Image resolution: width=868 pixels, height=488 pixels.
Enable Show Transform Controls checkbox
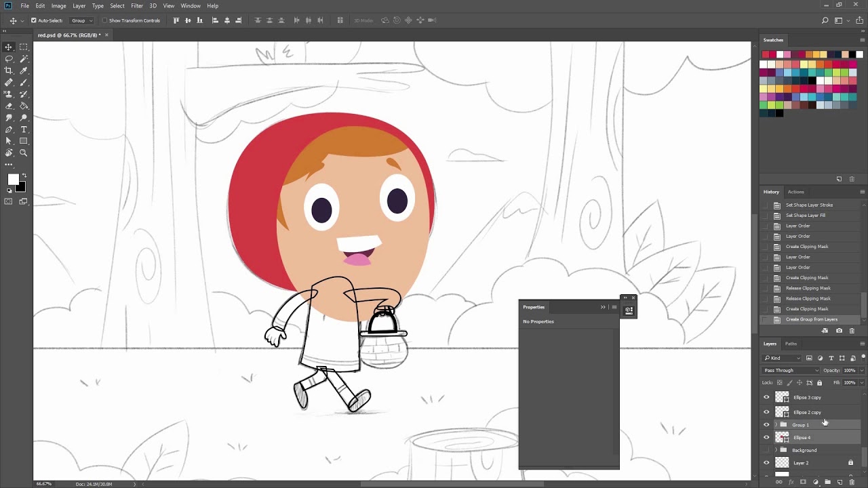(104, 20)
